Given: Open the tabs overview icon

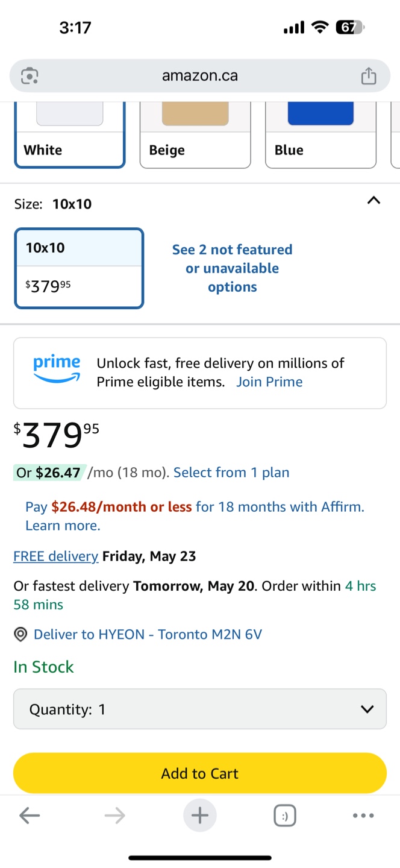Looking at the screenshot, I should tap(285, 816).
